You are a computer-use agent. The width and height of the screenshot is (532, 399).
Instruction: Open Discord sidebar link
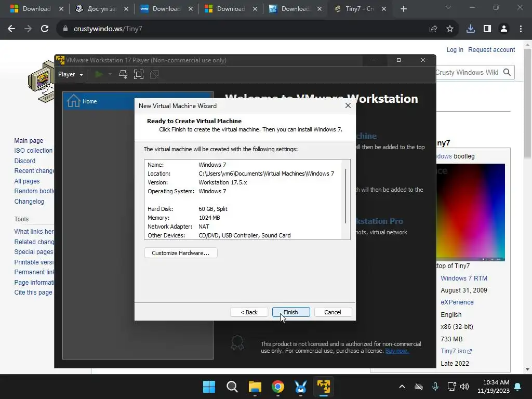pyautogui.click(x=25, y=161)
